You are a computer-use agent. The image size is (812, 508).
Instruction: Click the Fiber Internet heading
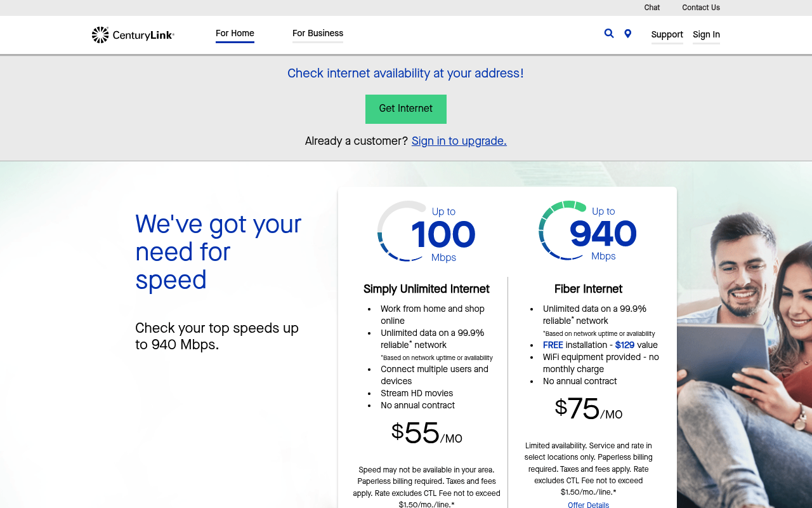click(x=588, y=289)
